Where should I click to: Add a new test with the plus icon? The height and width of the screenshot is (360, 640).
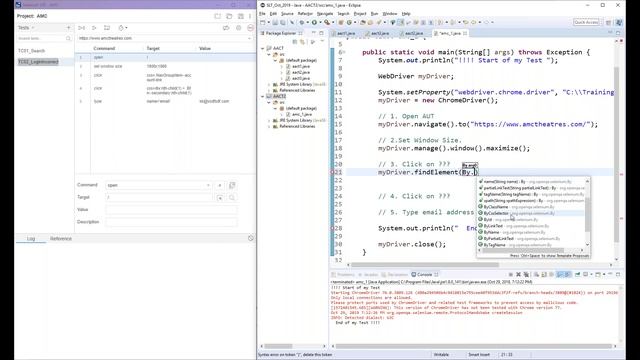point(69,28)
